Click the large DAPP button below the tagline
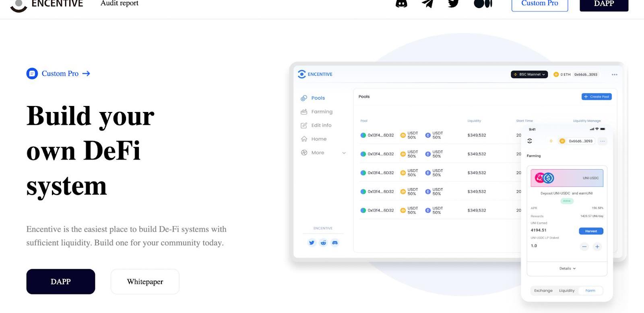644x313 pixels. [x=61, y=282]
